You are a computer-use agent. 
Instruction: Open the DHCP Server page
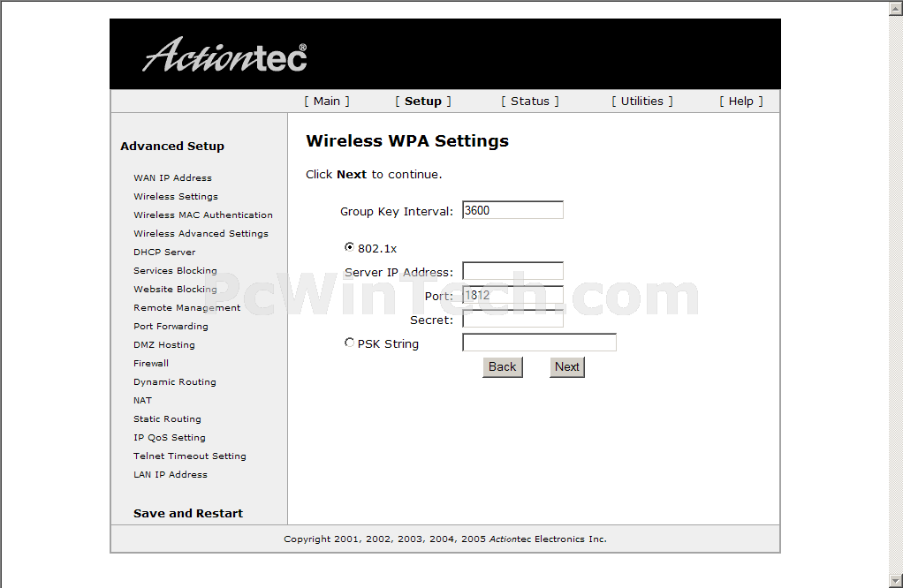point(164,252)
